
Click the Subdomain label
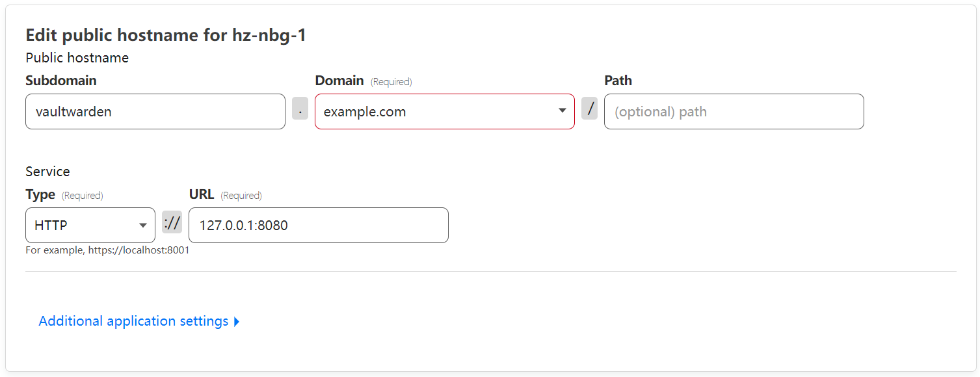coord(61,81)
